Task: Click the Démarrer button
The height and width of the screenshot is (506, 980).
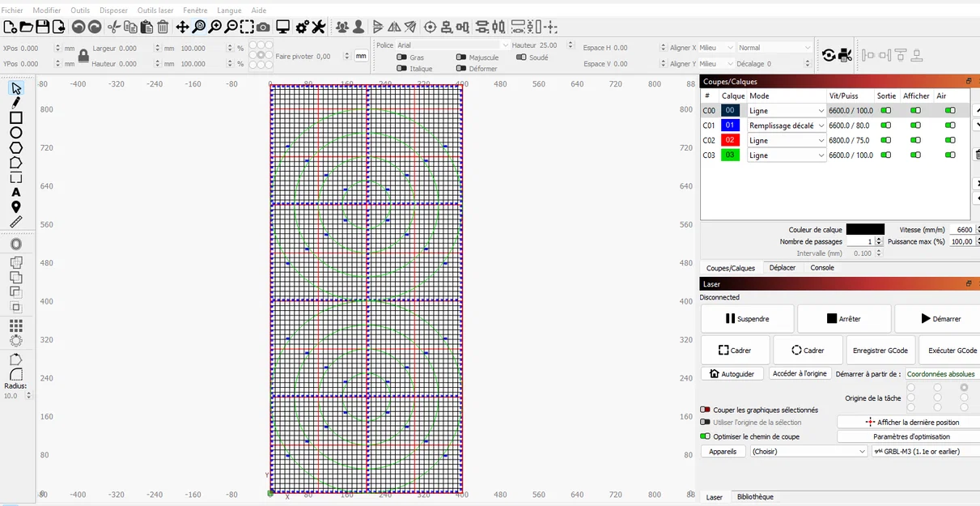Action: pyautogui.click(x=937, y=319)
